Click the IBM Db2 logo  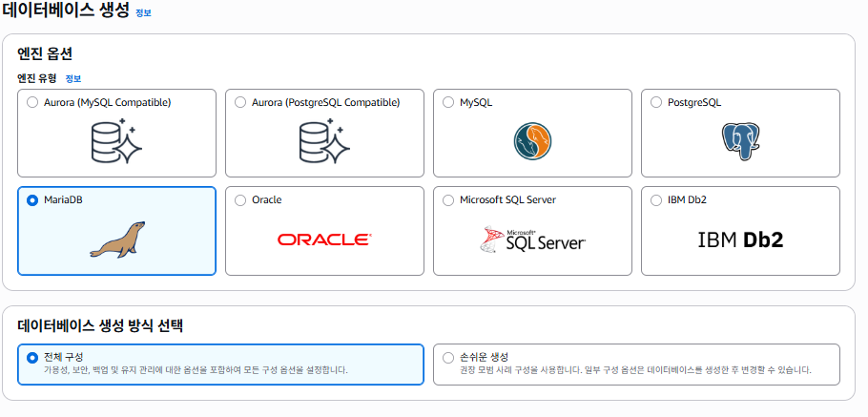pos(740,240)
